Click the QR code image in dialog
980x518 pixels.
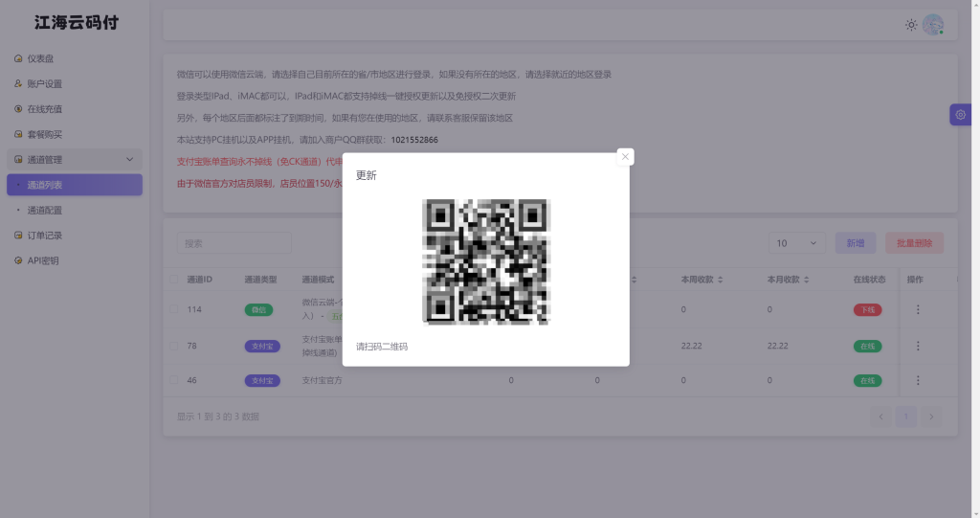[486, 262]
